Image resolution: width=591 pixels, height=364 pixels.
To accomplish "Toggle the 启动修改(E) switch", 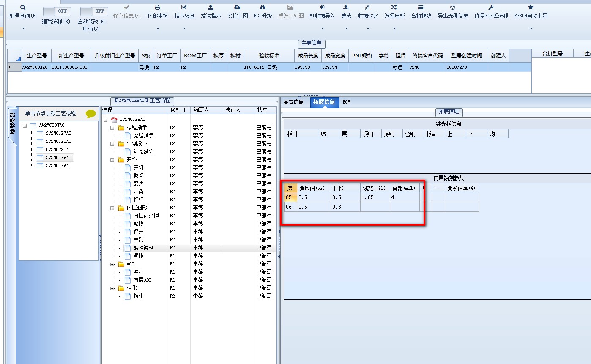I will tap(94, 11).
